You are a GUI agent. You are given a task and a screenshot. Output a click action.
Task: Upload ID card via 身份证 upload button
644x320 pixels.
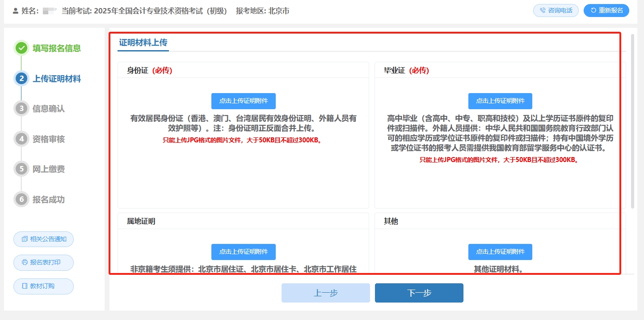coord(243,101)
